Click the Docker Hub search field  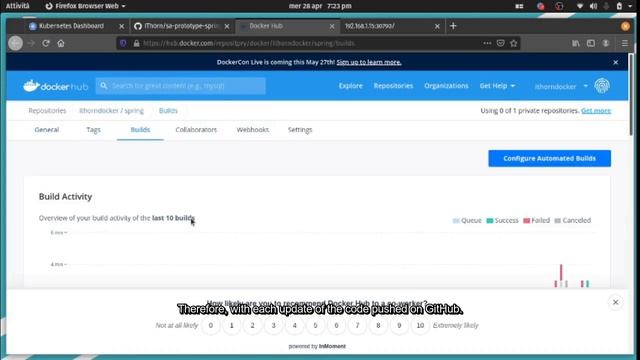click(x=181, y=86)
